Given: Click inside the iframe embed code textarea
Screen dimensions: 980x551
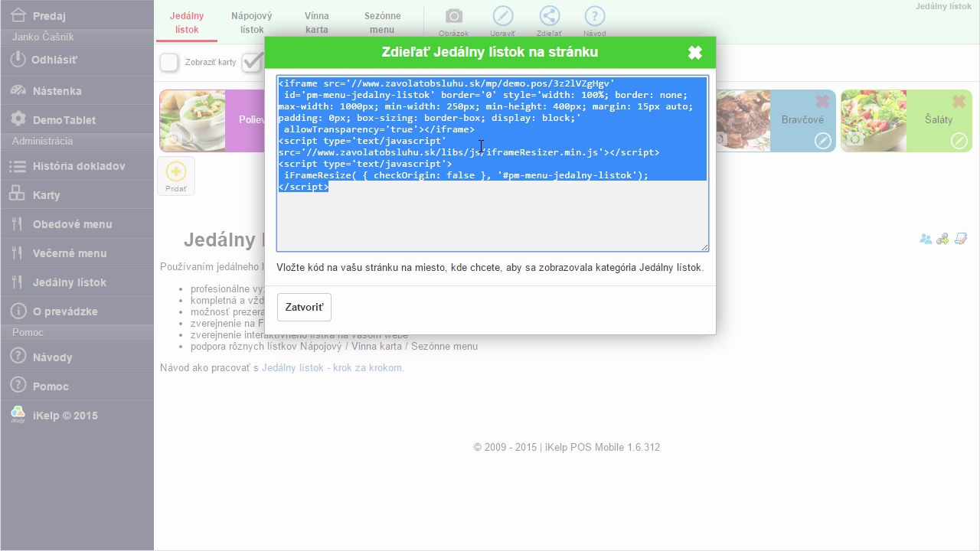Looking at the screenshot, I should coord(492,164).
